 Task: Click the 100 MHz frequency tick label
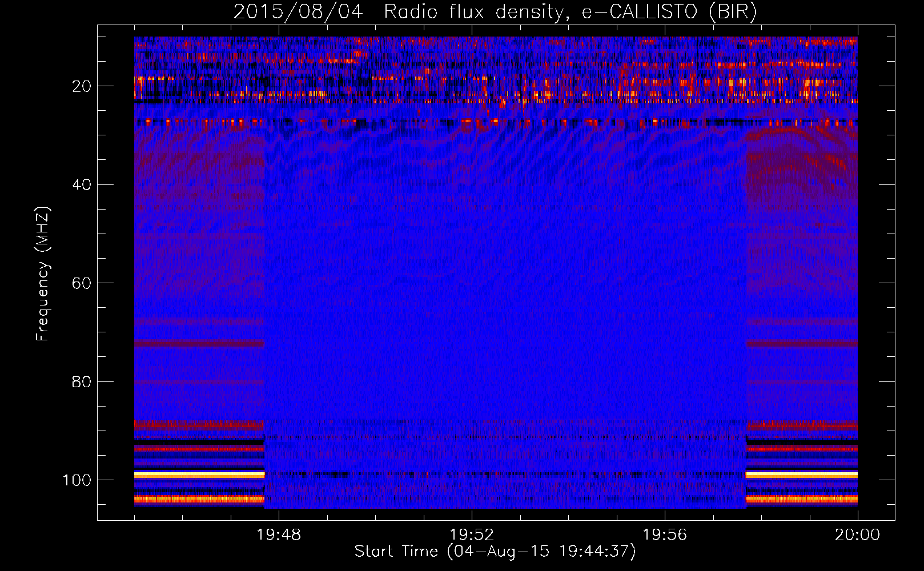click(77, 480)
